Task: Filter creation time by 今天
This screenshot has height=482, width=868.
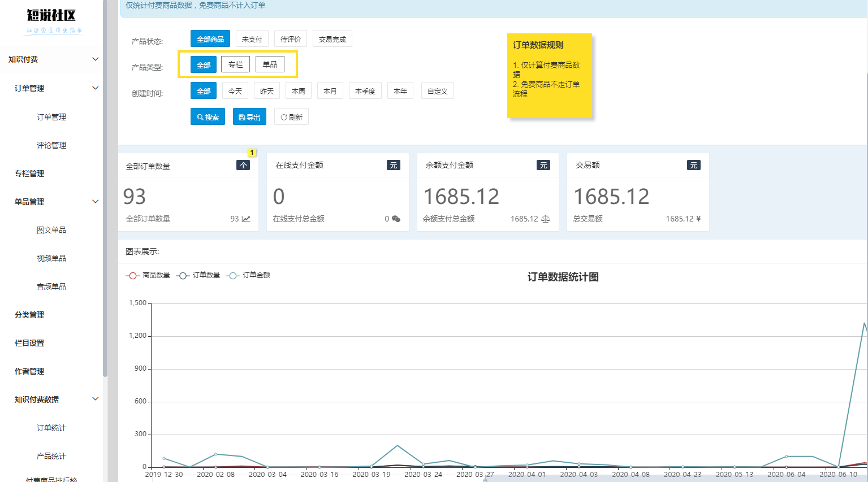Action: coord(235,91)
